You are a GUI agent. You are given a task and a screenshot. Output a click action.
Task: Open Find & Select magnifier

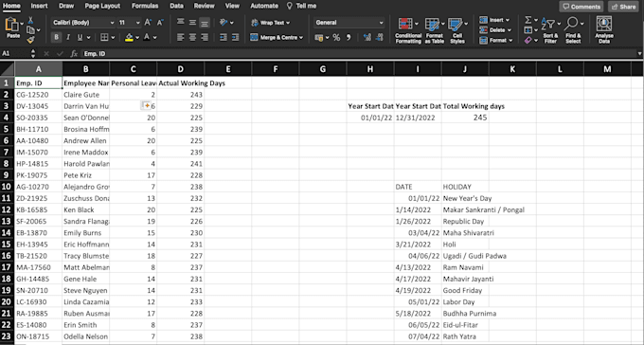tap(573, 30)
